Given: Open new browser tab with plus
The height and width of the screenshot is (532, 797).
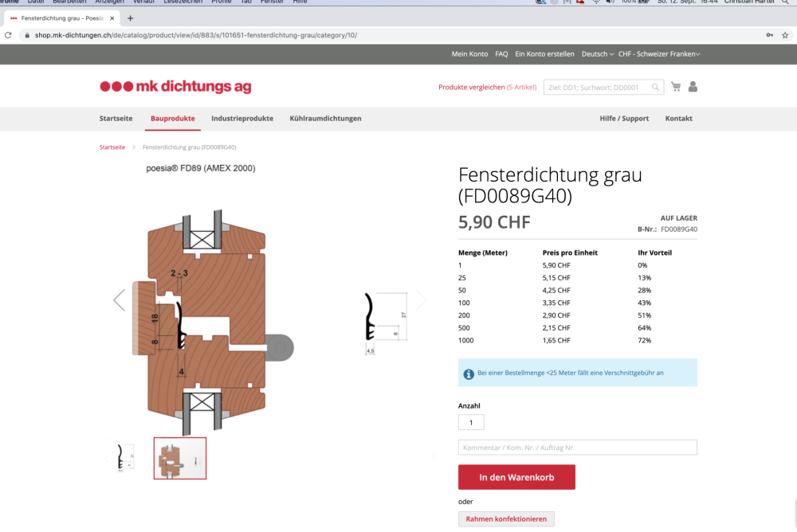Looking at the screenshot, I should click(131, 18).
